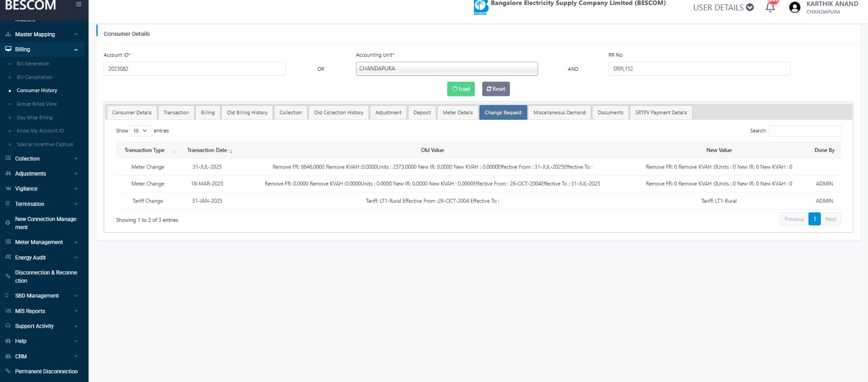
Task: Click the Permanent Disconnection sidebar icon
Action: 8,372
